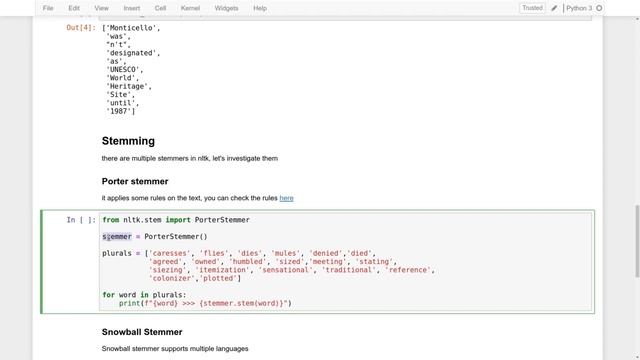This screenshot has height=360, width=640.
Task: Select the Porter stemmer heading cell
Action: pos(135,181)
